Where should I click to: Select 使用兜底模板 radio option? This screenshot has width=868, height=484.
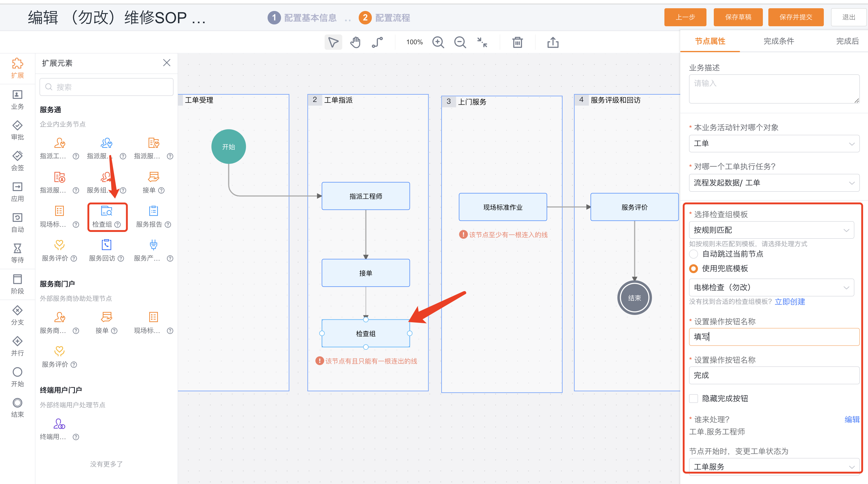click(693, 269)
